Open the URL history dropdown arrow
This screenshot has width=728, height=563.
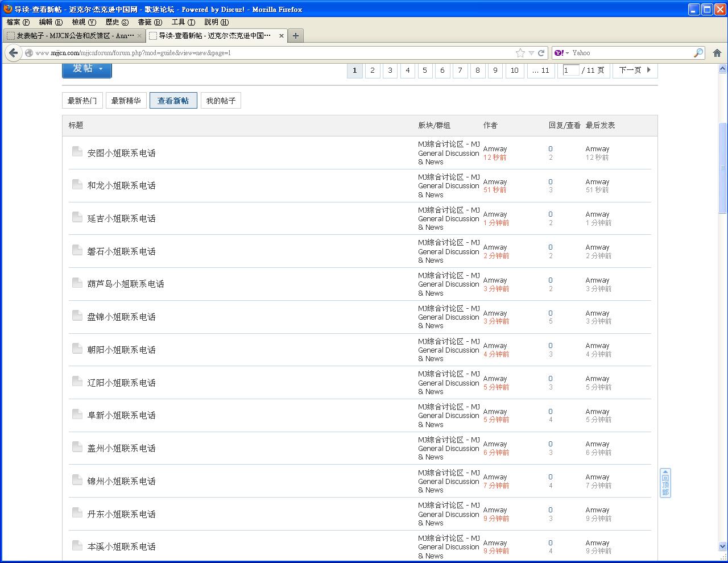[x=531, y=53]
